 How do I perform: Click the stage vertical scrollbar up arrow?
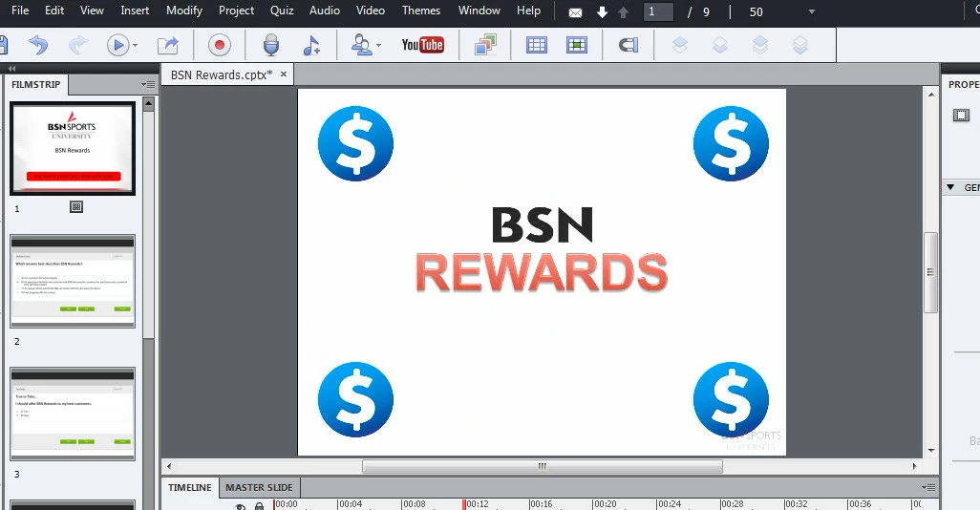pyautogui.click(x=931, y=95)
